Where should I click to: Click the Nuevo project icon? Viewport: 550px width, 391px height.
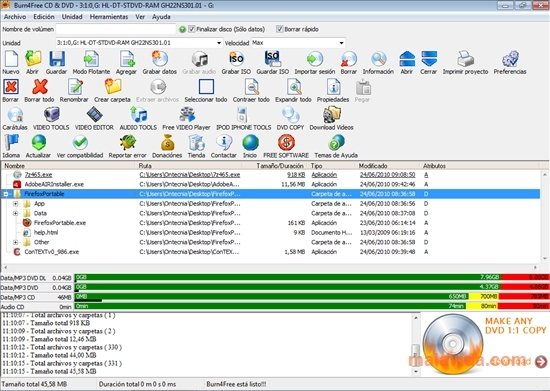(11, 59)
